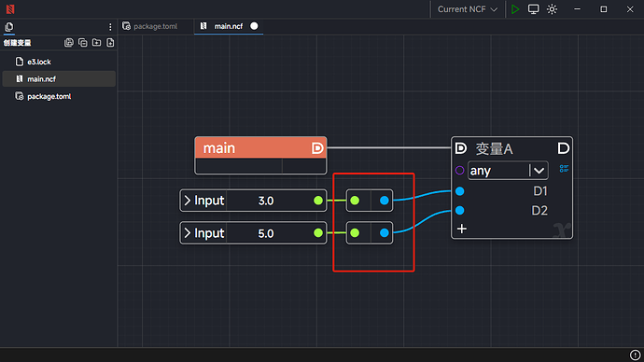Click unsaved dot on main.ncf tab
Viewport: 644px width, 362px height.
(254, 26)
